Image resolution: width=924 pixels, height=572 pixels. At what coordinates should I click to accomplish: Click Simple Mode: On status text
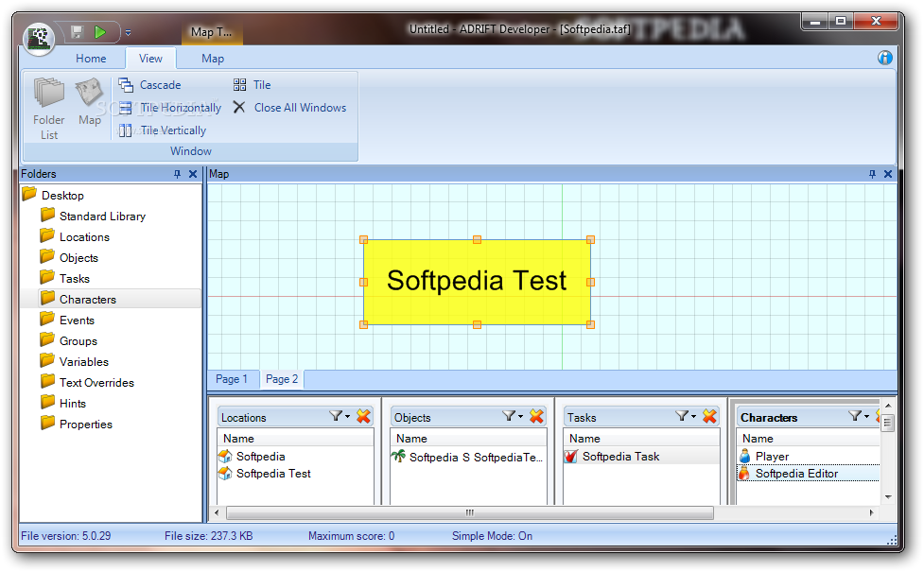click(x=492, y=536)
